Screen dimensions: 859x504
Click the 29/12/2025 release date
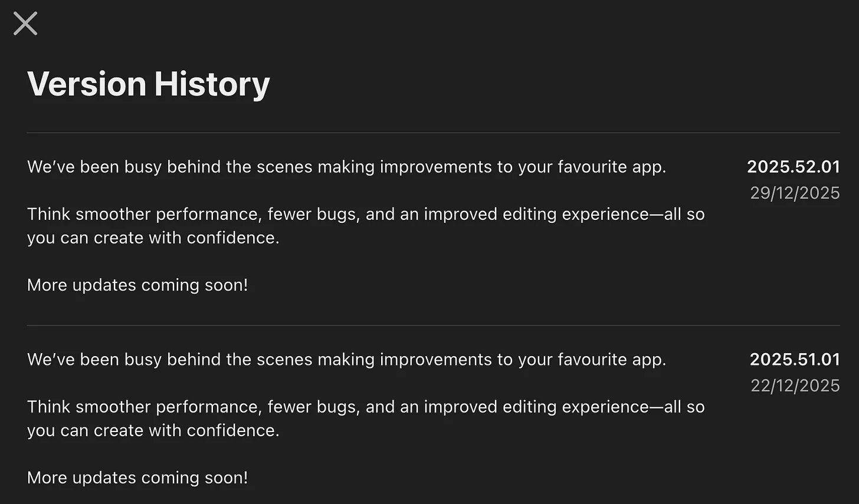[x=795, y=193]
